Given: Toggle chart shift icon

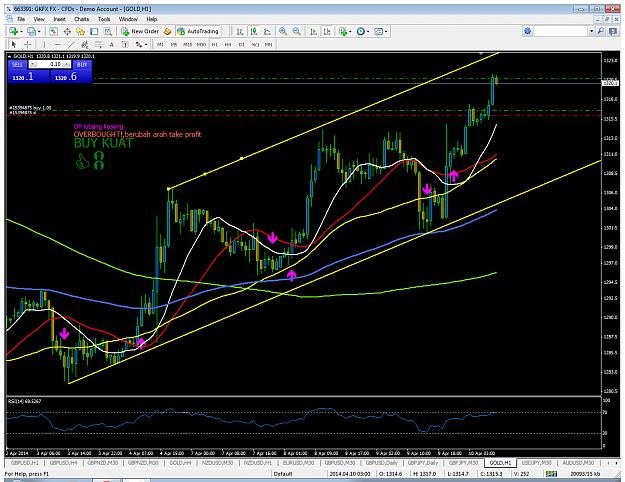Looking at the screenshot, I should [x=327, y=31].
